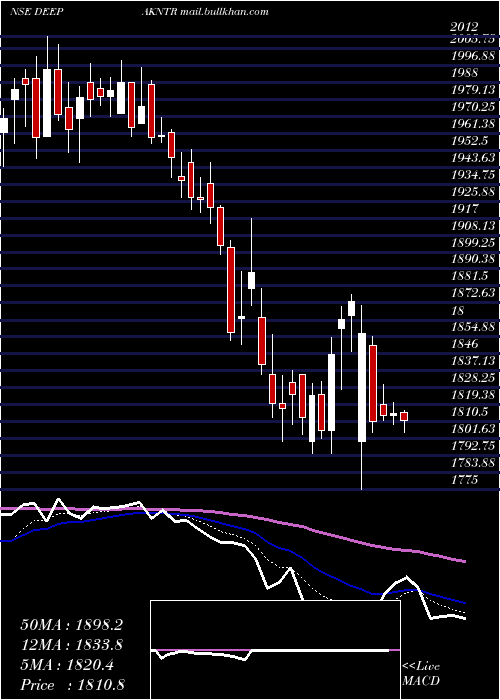The width and height of the screenshot is (500, 700).
Task: Click the 1810.5 price axis label
Action: click(x=469, y=412)
